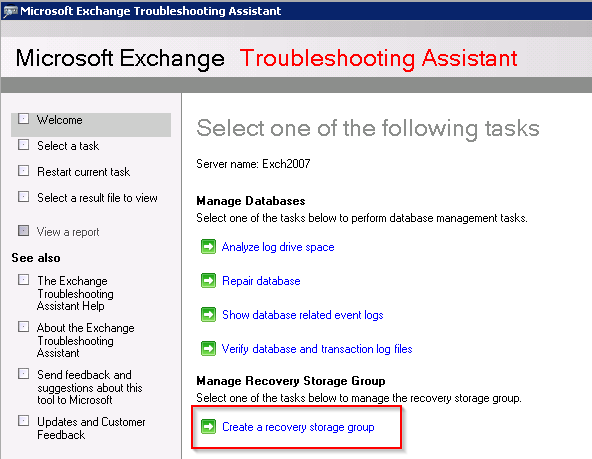
Task: Click the bullet icon next to Welcome
Action: [23, 119]
